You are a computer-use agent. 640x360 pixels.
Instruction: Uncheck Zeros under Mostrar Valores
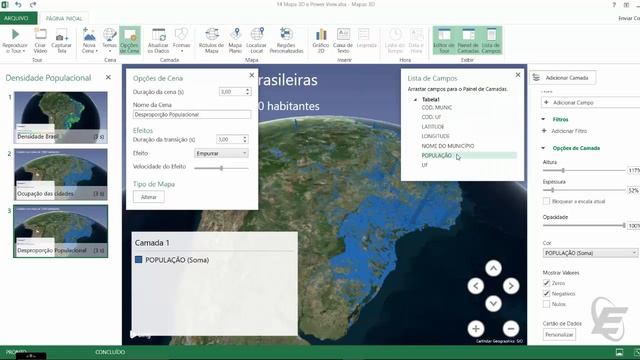pyautogui.click(x=547, y=283)
